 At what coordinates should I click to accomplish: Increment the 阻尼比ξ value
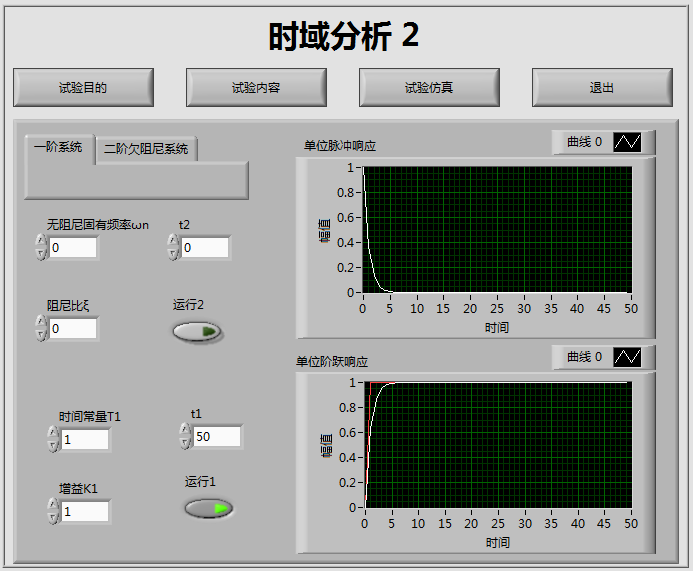coord(41,322)
